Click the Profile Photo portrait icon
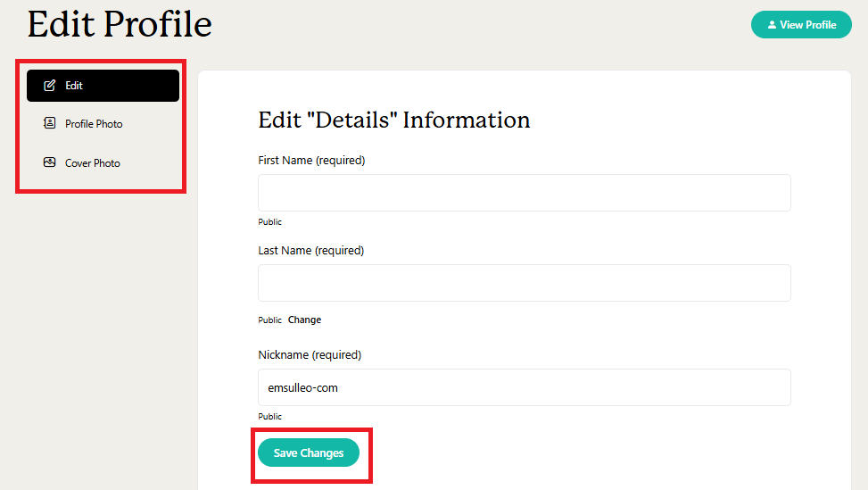868x490 pixels. click(49, 123)
